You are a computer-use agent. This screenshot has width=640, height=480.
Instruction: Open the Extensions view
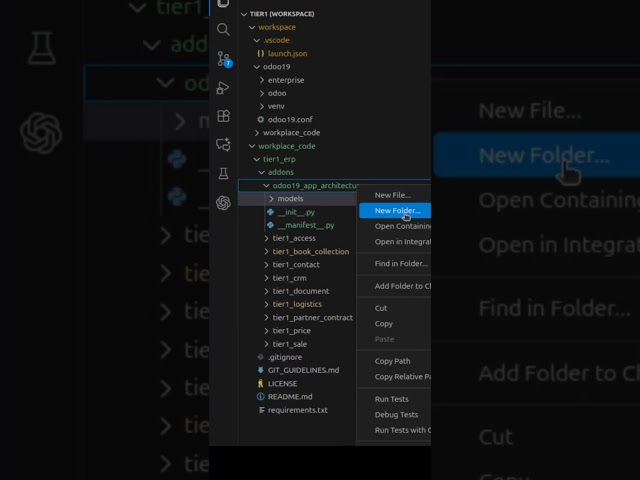(x=223, y=116)
